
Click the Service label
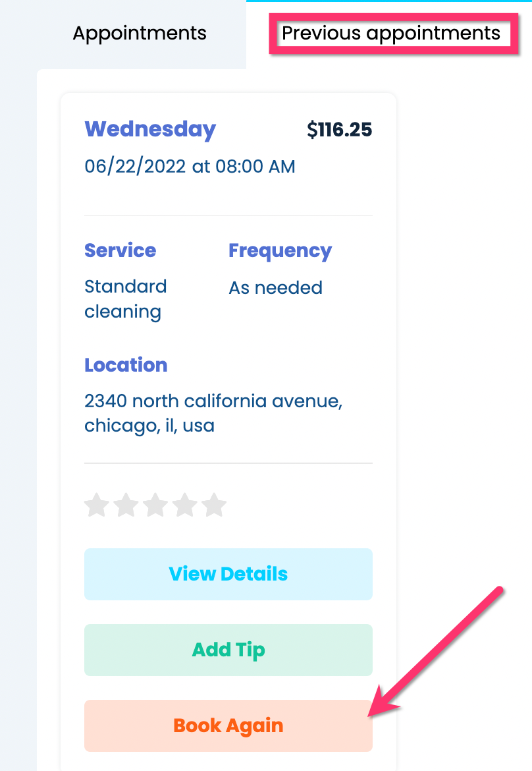(120, 250)
